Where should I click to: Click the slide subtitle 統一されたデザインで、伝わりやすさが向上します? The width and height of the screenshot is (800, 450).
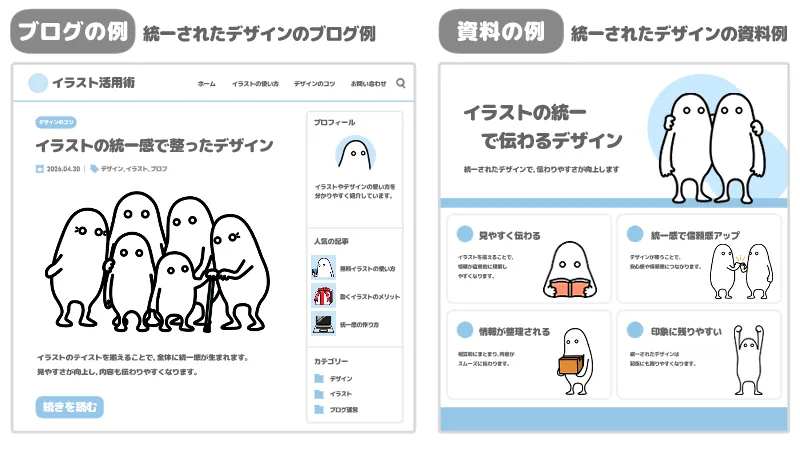pyautogui.click(x=541, y=169)
